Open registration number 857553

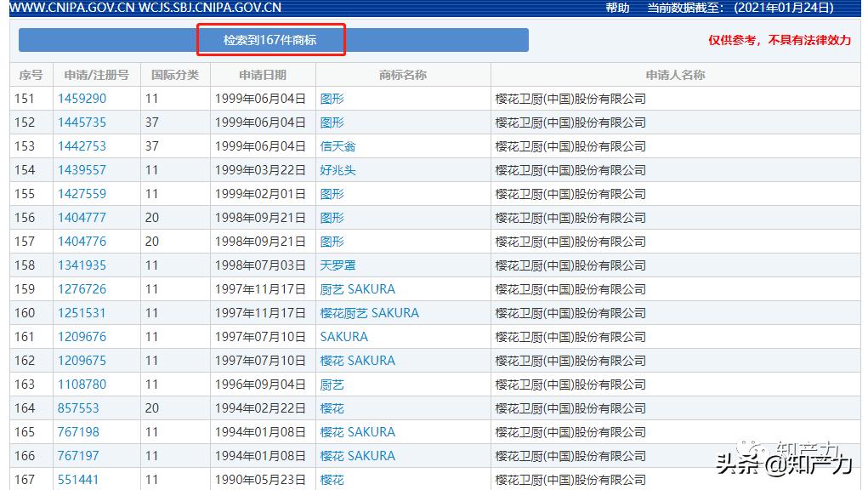[x=78, y=408]
